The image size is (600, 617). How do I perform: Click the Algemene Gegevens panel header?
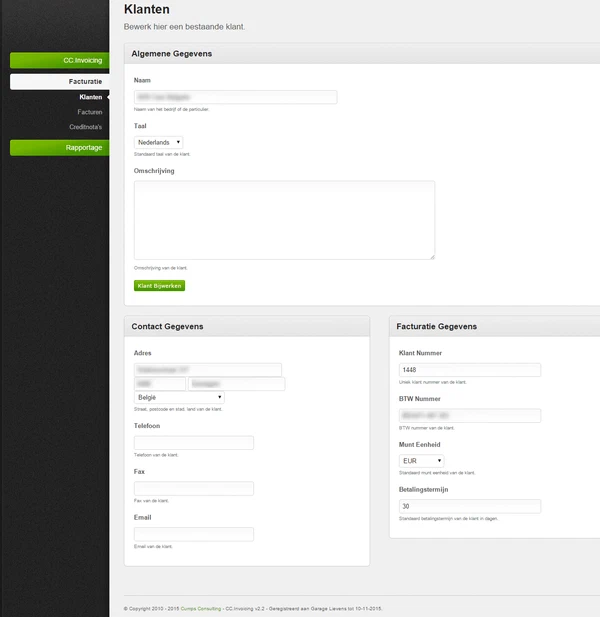coord(362,54)
